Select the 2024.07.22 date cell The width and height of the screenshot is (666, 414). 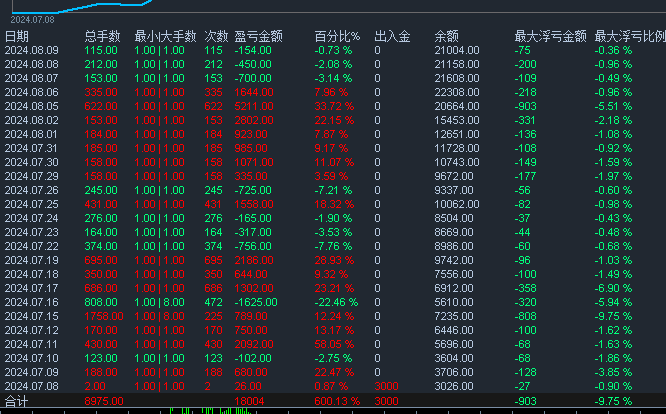[31, 247]
